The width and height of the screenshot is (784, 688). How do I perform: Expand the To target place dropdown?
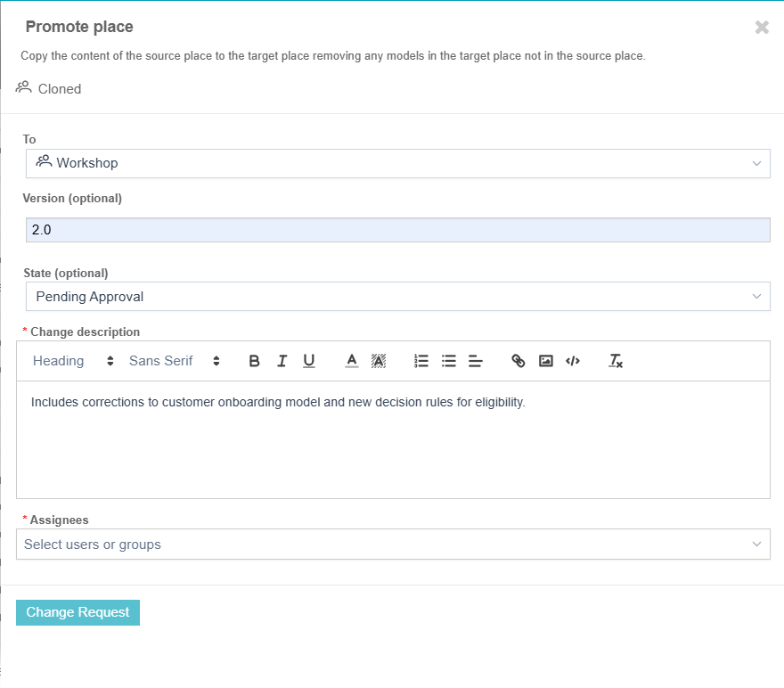pyautogui.click(x=397, y=163)
